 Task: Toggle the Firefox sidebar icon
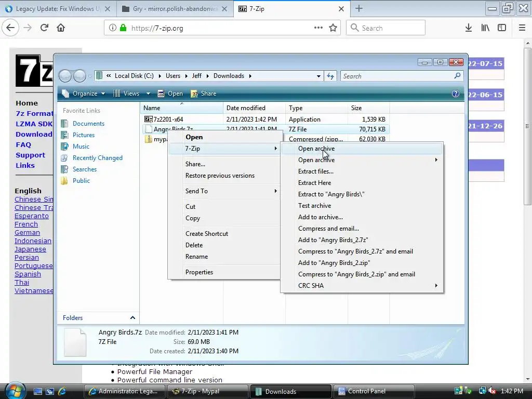click(502, 28)
